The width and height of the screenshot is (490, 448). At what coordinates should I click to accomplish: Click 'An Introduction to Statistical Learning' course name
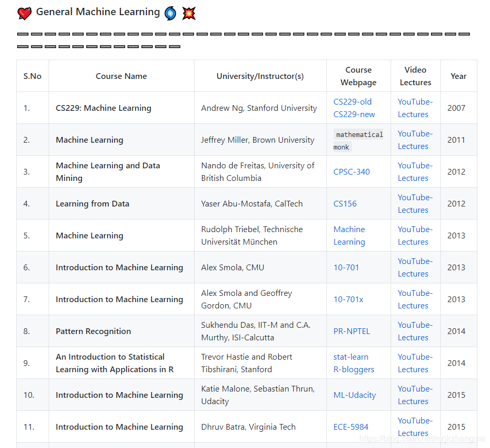[x=115, y=363]
